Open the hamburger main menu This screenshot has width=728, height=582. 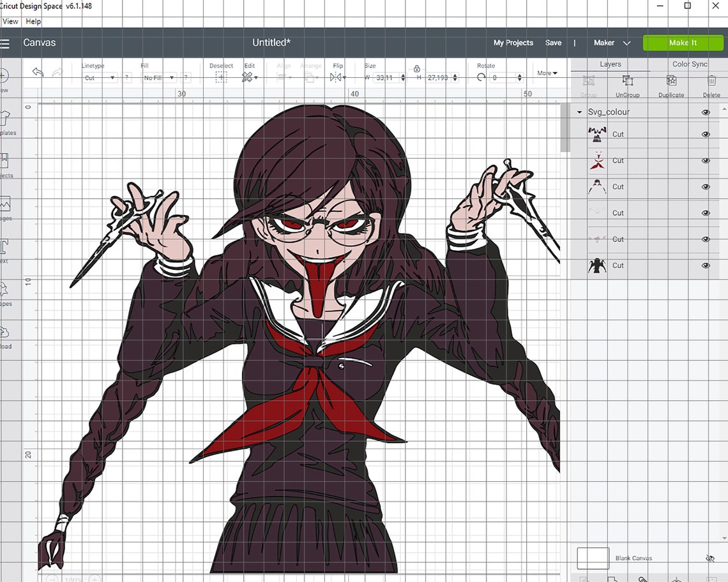coord(4,43)
